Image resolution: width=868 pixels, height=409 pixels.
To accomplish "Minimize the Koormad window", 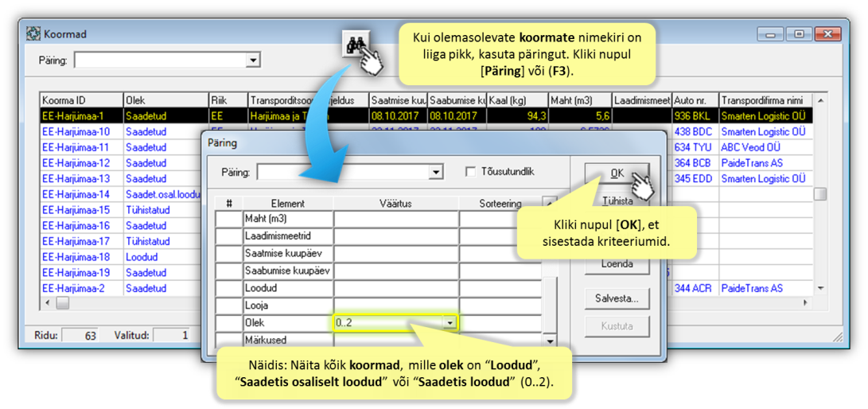I will (771, 34).
